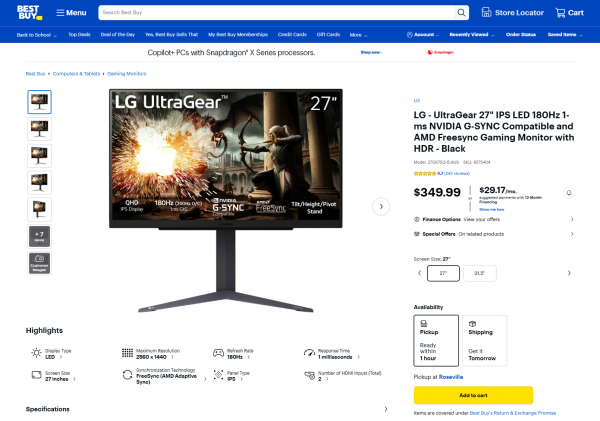Select the 27" screen size option
This screenshot has width=600, height=421.
443,273
